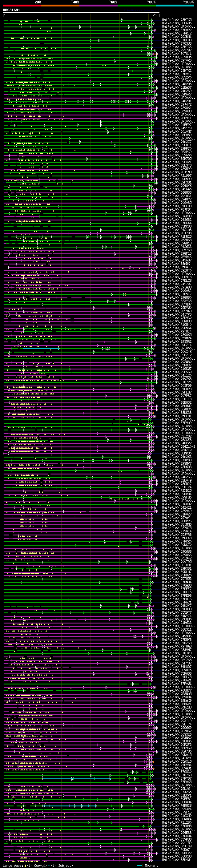Open hit UniRef100_B7PKI2

pyautogui.click(x=177, y=33)
